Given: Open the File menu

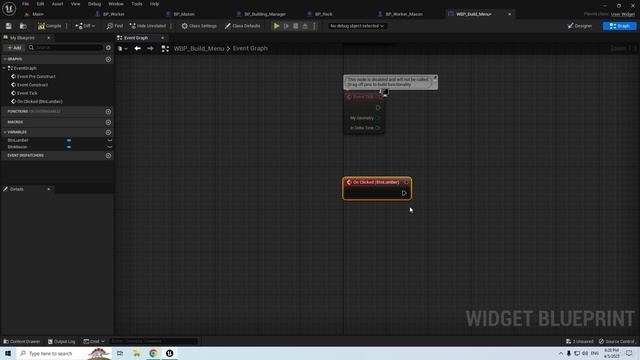Looking at the screenshot, I should point(25,4).
